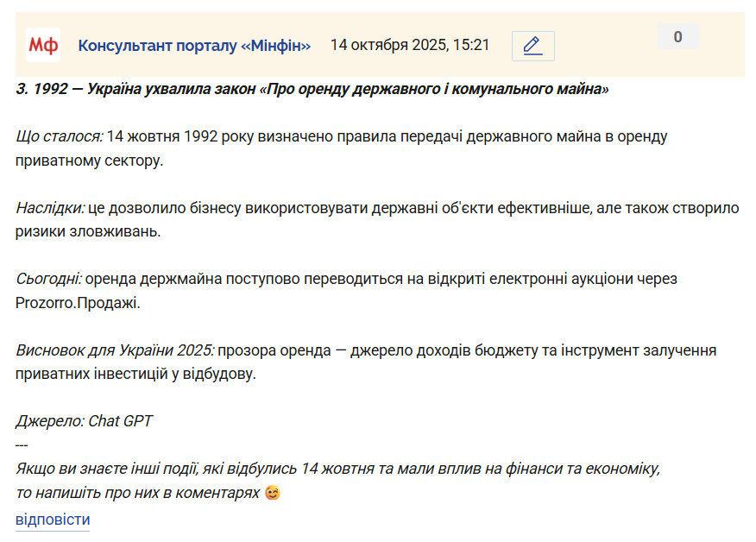Click the відповісти reply link

(x=53, y=520)
